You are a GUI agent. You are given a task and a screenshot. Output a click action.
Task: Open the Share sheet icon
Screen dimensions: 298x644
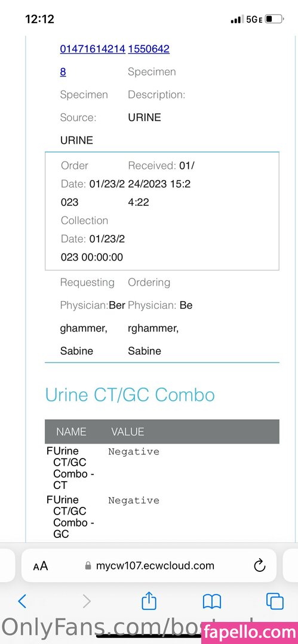click(149, 600)
